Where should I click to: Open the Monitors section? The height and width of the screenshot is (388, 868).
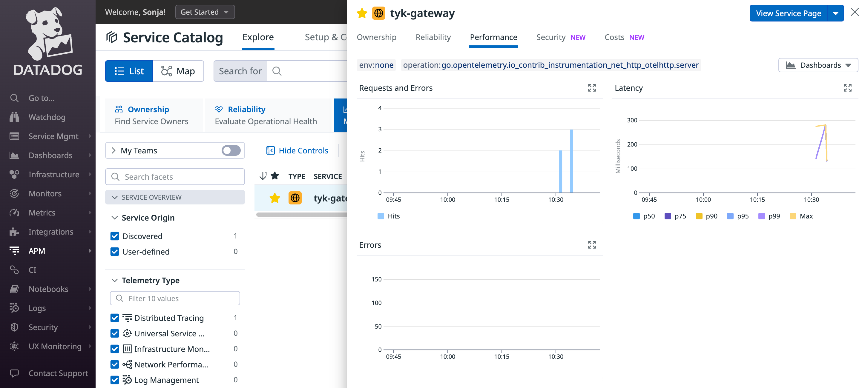[45, 193]
